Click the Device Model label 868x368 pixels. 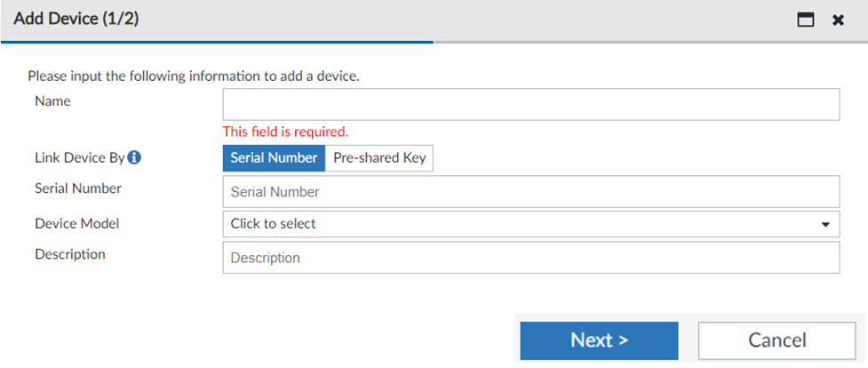76,224
